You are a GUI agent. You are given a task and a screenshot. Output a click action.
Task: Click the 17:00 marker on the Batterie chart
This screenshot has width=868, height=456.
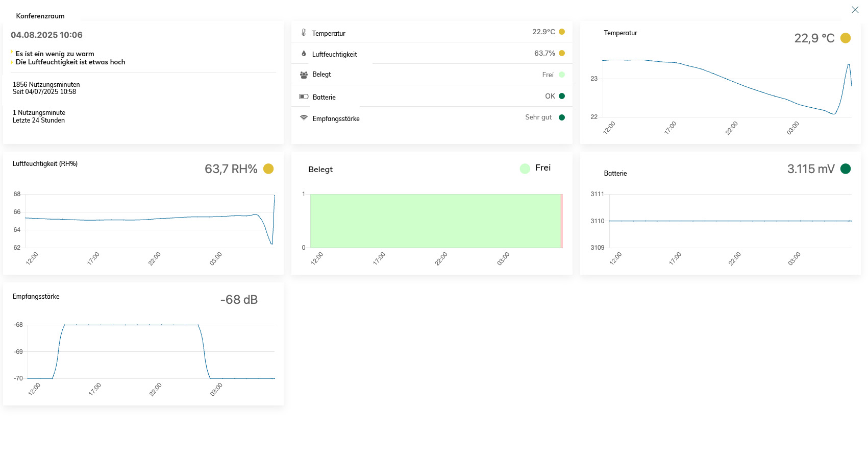coord(675,259)
